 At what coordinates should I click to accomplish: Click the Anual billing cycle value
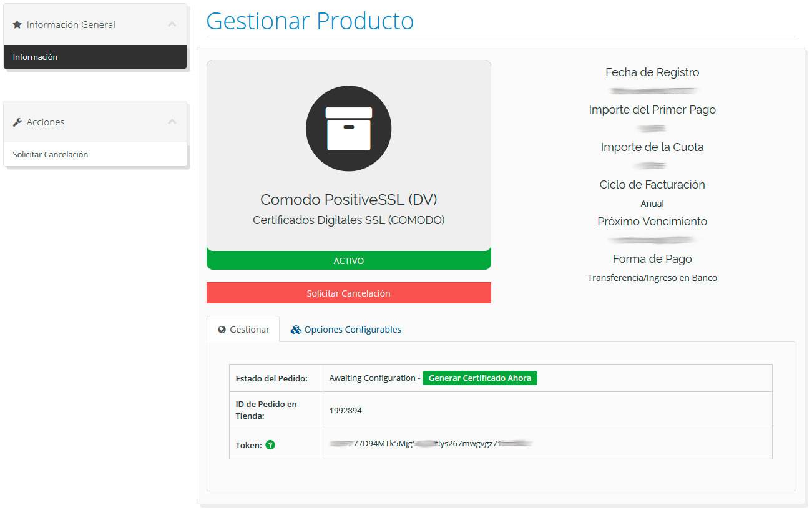point(652,204)
